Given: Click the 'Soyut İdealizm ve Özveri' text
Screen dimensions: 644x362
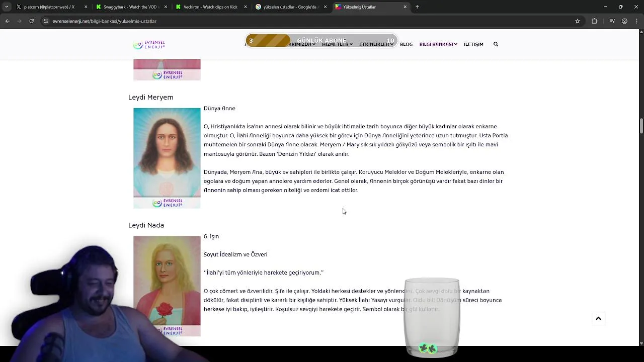Looking at the screenshot, I should coord(235,254).
